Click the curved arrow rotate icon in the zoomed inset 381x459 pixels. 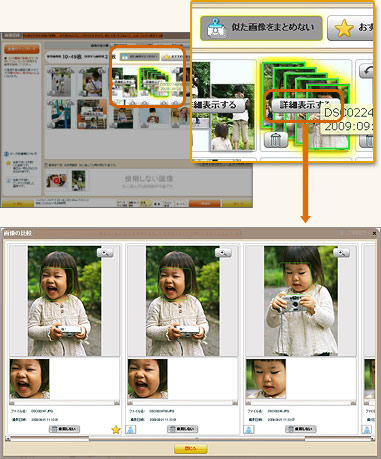coord(366,71)
